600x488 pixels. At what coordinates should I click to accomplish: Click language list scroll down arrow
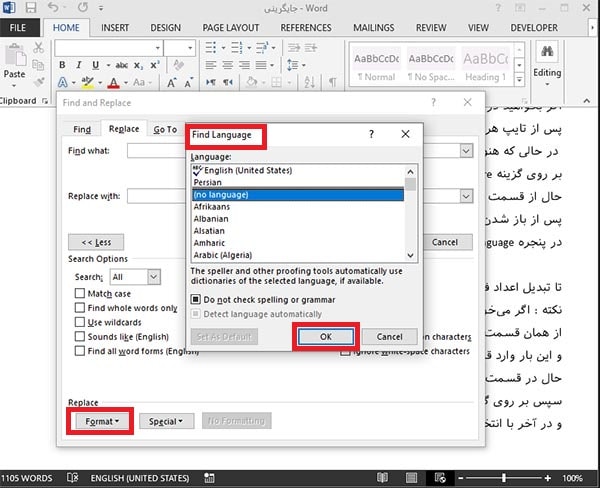pyautogui.click(x=410, y=255)
